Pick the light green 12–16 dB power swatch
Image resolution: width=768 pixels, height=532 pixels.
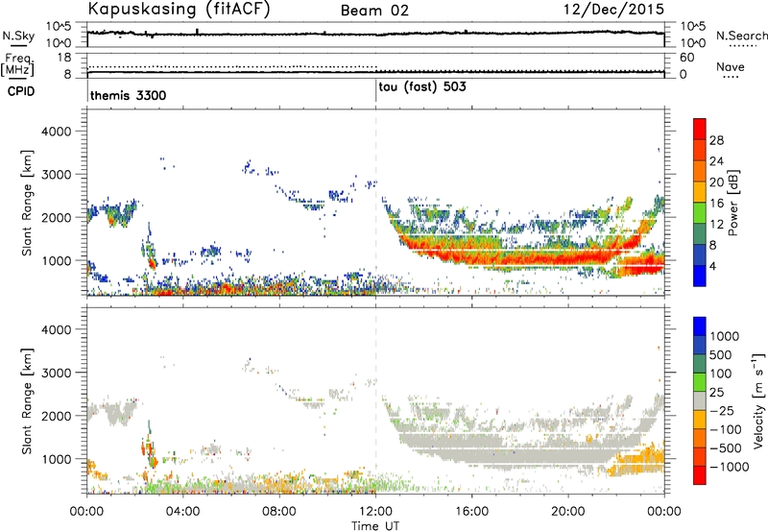(x=700, y=213)
